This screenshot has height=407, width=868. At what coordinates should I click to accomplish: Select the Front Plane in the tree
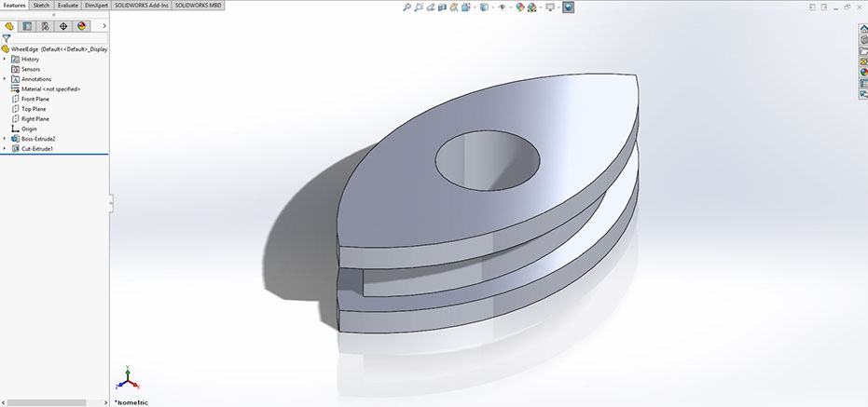(35, 99)
